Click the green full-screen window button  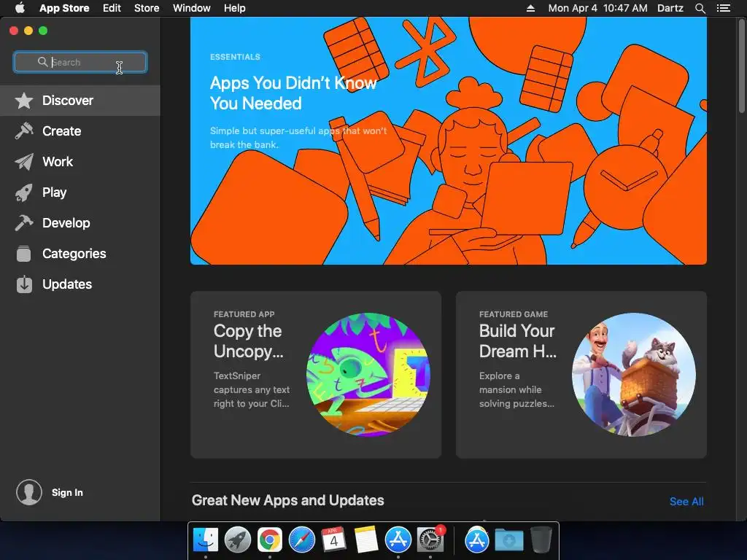click(43, 31)
